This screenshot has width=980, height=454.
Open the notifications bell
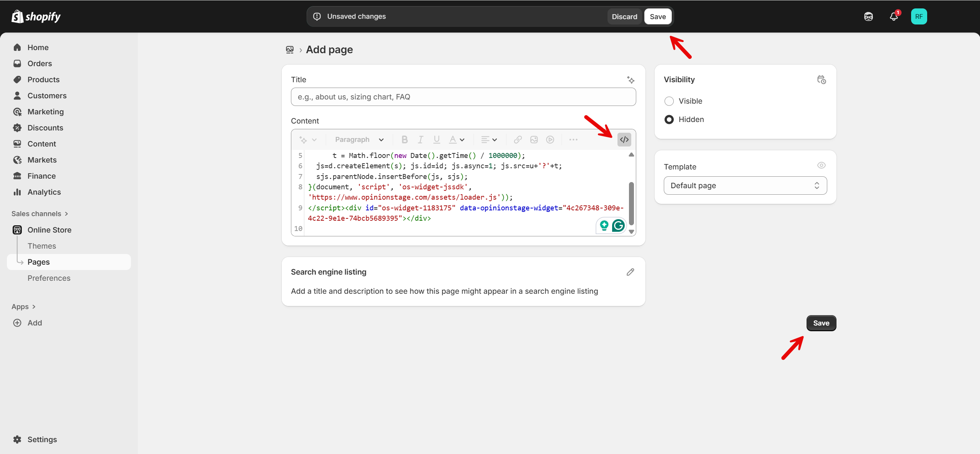(894, 16)
